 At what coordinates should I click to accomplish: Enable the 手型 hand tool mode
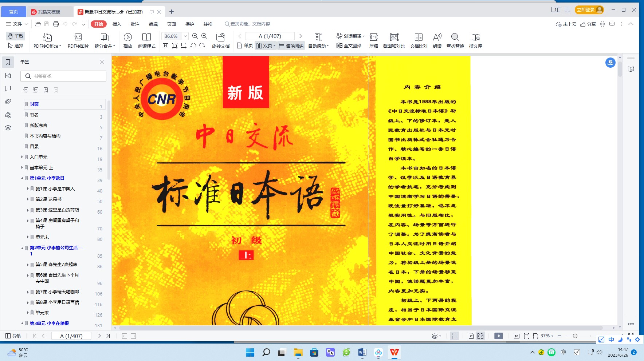(x=16, y=36)
